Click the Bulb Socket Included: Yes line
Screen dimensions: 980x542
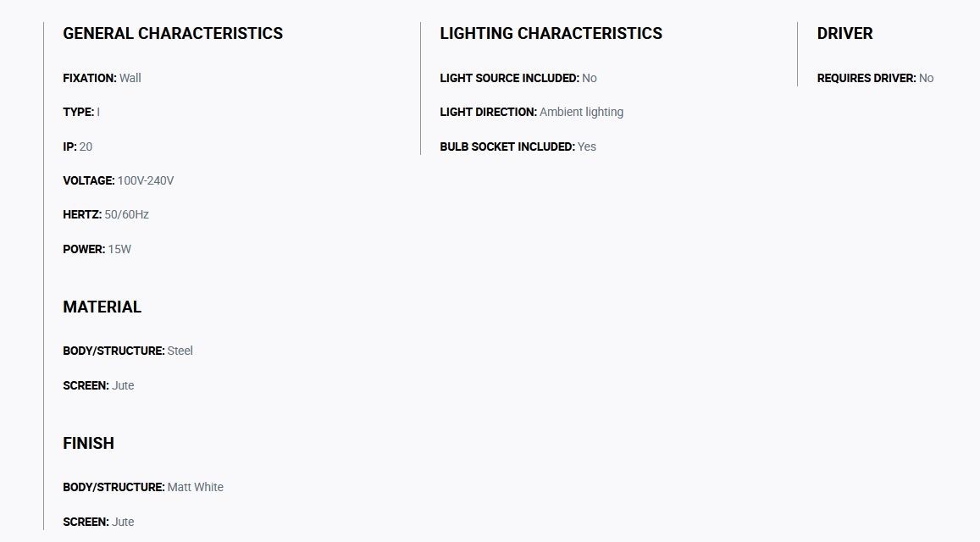[x=518, y=147]
